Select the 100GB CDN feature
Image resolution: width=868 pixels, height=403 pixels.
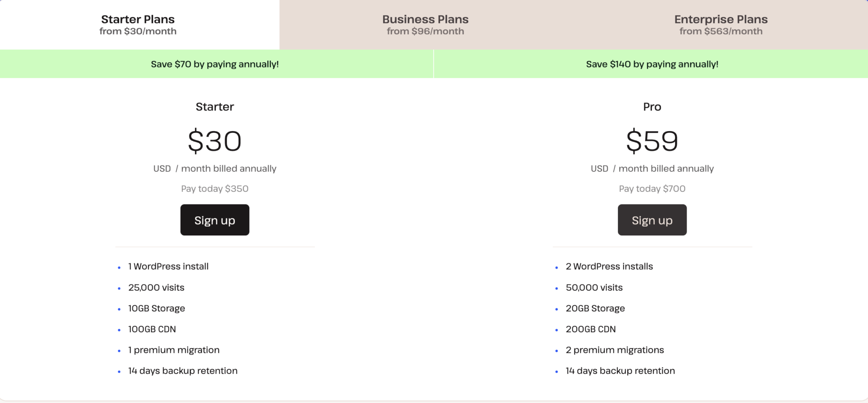pyautogui.click(x=152, y=329)
